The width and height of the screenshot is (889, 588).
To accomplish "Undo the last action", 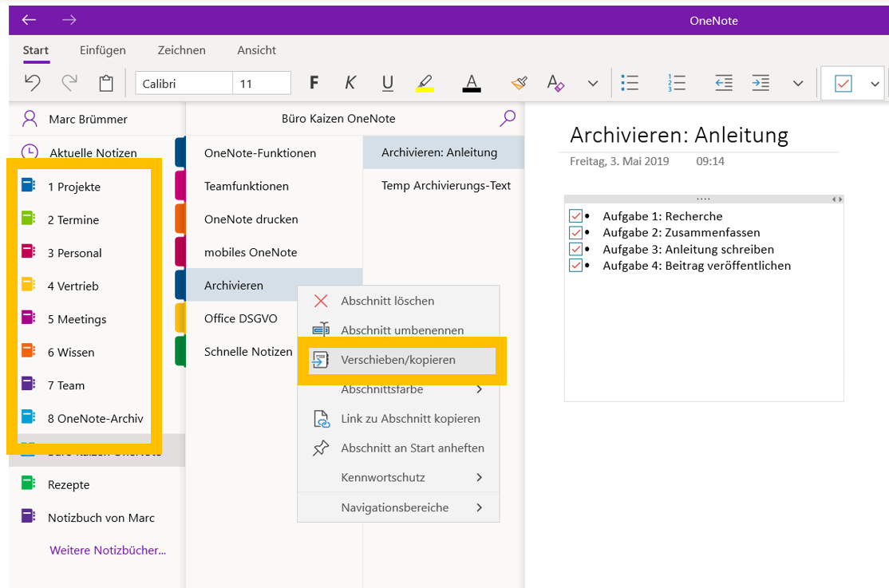I will tap(32, 83).
